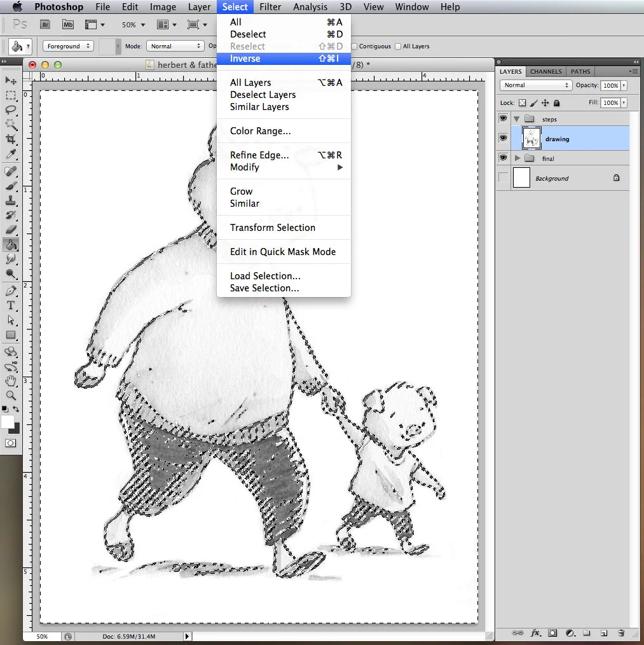
Task: Select the Zoom tool
Action: pyautogui.click(x=11, y=396)
